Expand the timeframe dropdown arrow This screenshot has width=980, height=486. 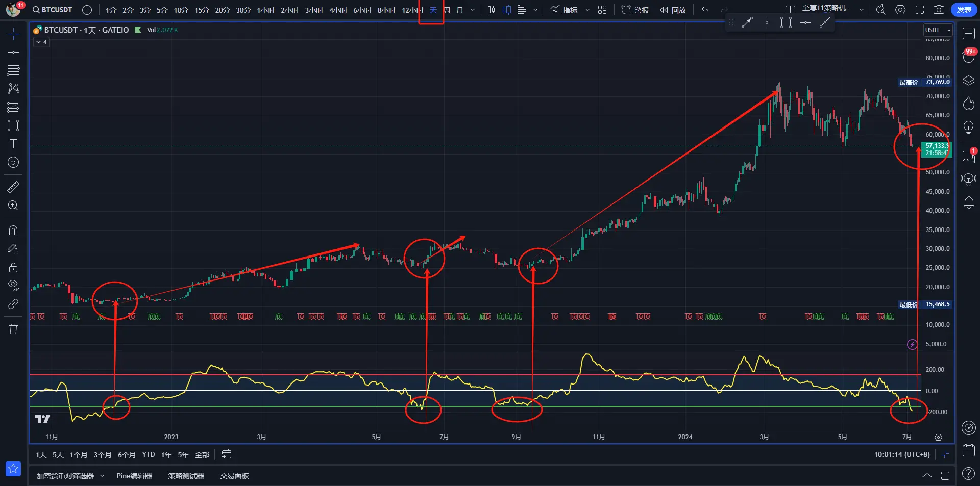click(472, 10)
